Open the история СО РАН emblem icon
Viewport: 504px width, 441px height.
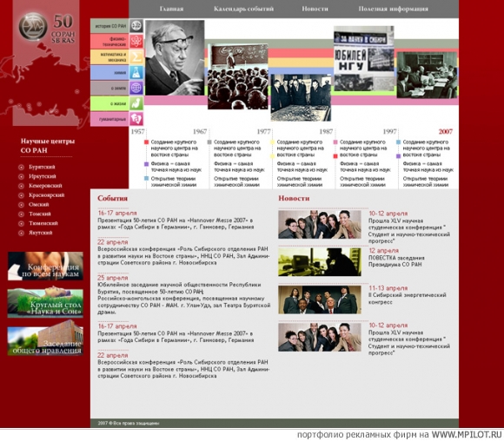pyautogui.click(x=136, y=25)
